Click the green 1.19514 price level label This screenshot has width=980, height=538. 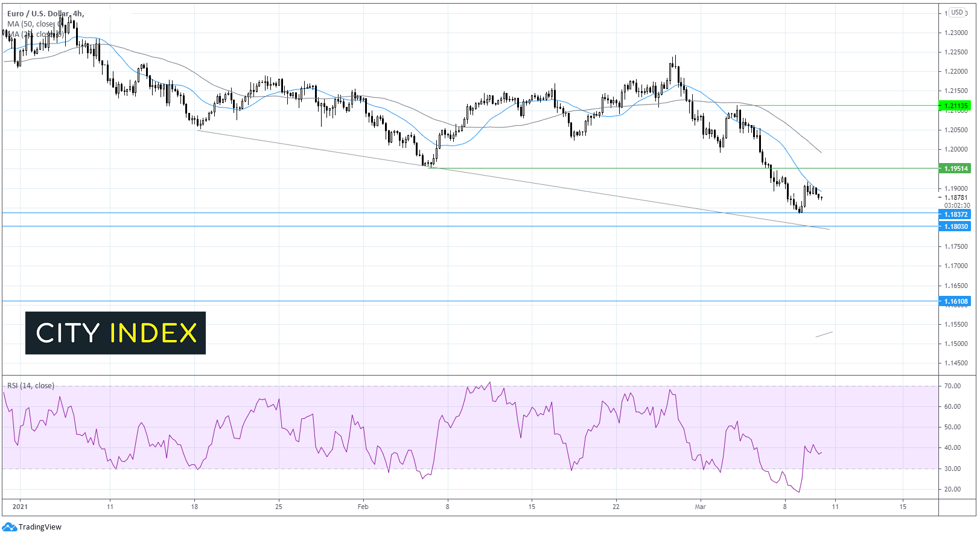click(x=955, y=168)
